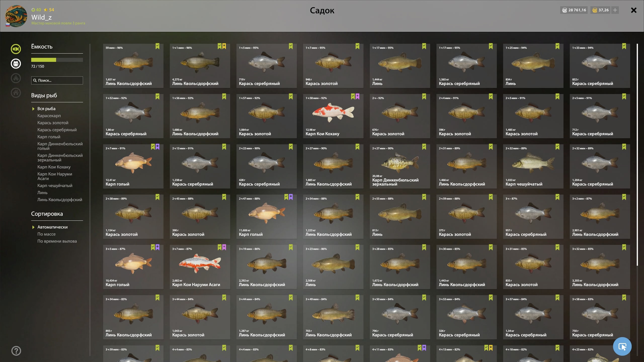This screenshot has width=644, height=362.
Task: Click the keepnet capacity progress bar
Action: [x=57, y=60]
